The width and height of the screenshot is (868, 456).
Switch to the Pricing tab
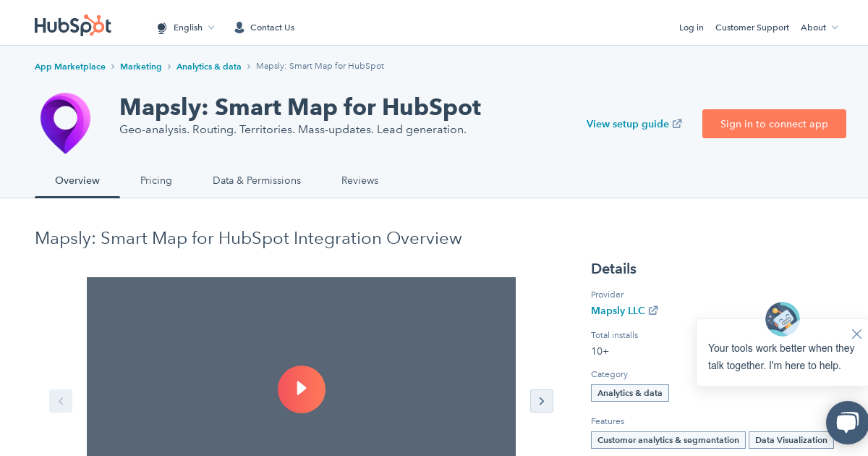click(x=156, y=181)
